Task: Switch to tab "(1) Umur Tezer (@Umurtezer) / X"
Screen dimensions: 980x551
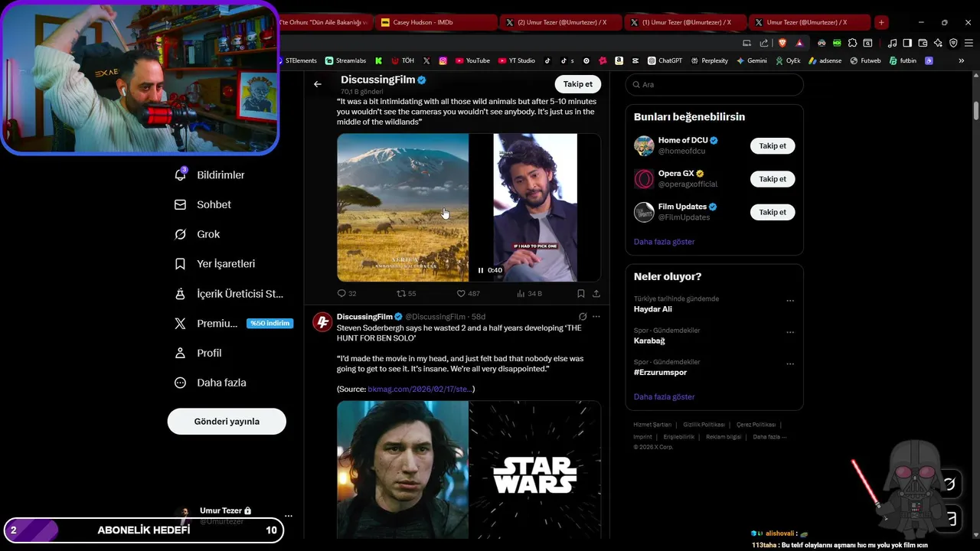Action: pos(686,22)
